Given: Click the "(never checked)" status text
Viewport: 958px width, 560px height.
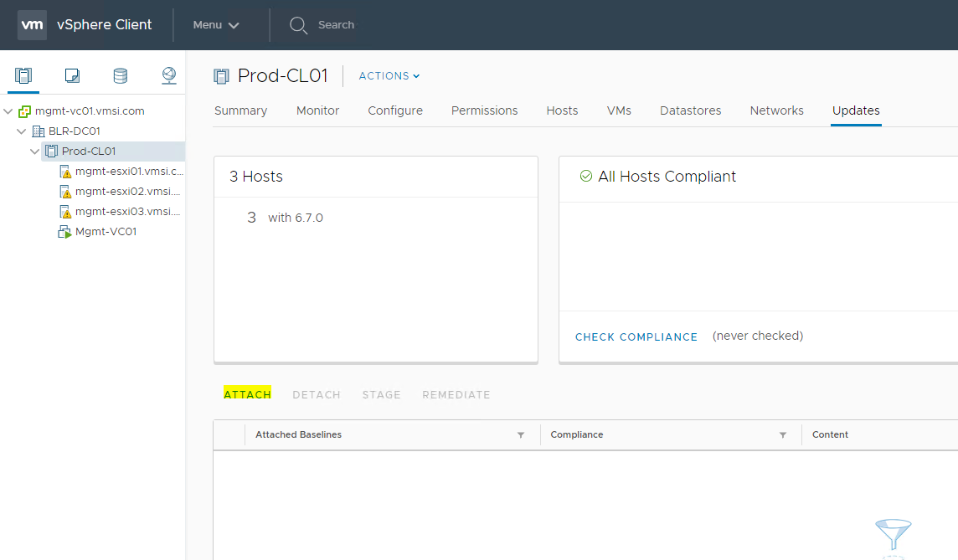Looking at the screenshot, I should click(x=758, y=336).
